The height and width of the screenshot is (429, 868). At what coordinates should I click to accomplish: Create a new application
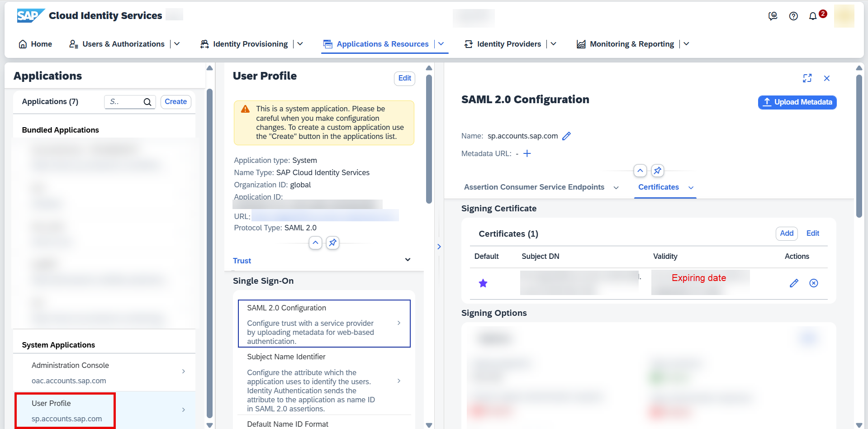(x=176, y=102)
